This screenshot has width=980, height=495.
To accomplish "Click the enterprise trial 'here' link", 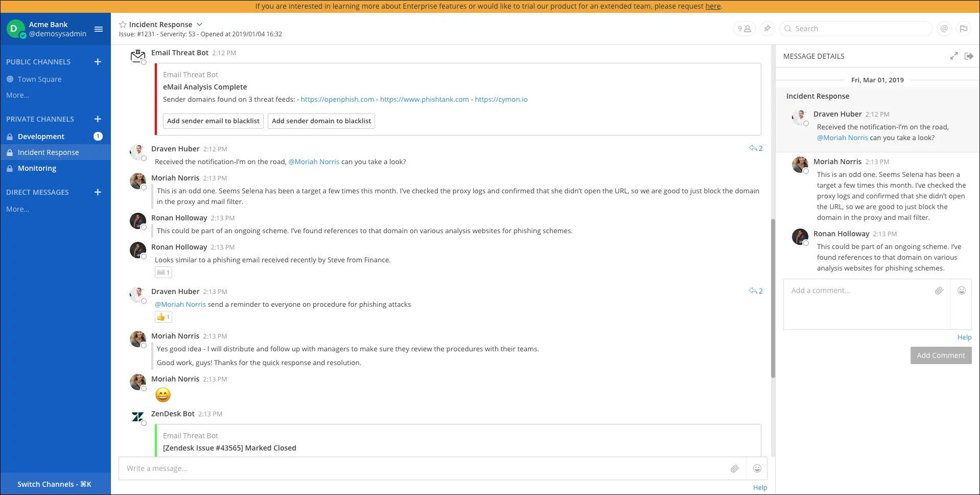I will pyautogui.click(x=713, y=7).
